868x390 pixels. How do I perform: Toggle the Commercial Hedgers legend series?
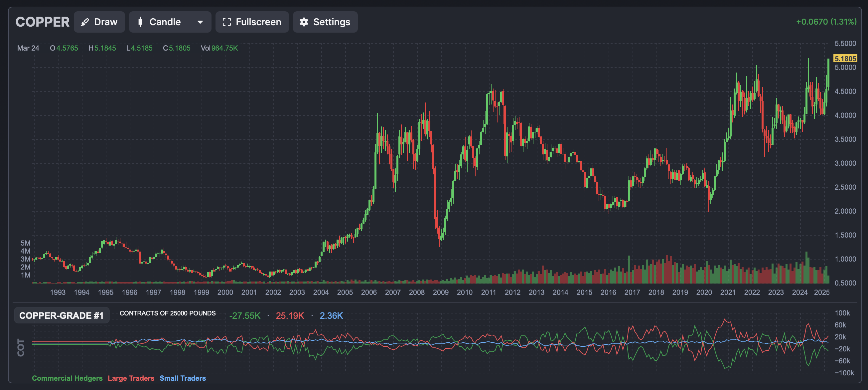coord(67,378)
